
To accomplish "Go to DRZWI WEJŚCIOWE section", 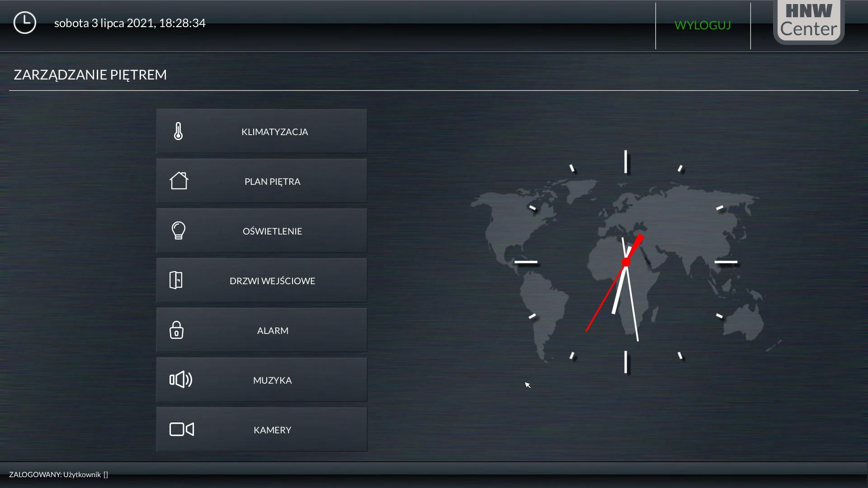I will (x=272, y=281).
